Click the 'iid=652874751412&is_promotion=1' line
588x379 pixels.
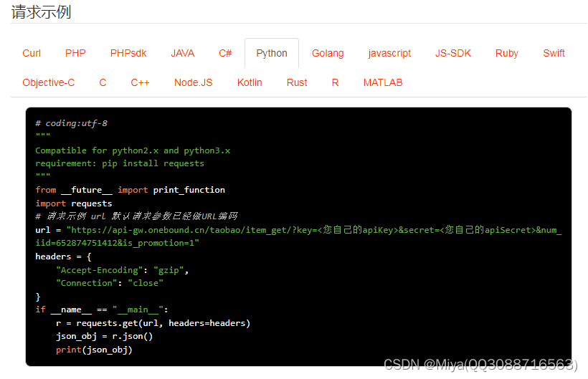pos(117,243)
